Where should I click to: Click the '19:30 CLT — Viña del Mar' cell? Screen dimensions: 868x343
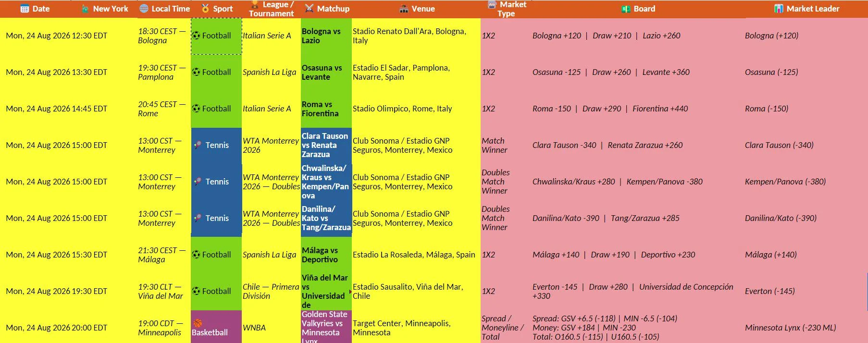click(x=164, y=291)
